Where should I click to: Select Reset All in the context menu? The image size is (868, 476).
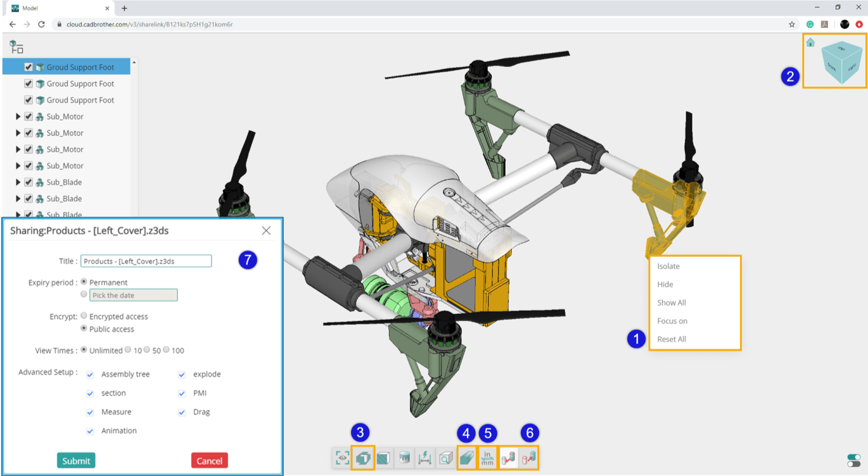click(671, 339)
